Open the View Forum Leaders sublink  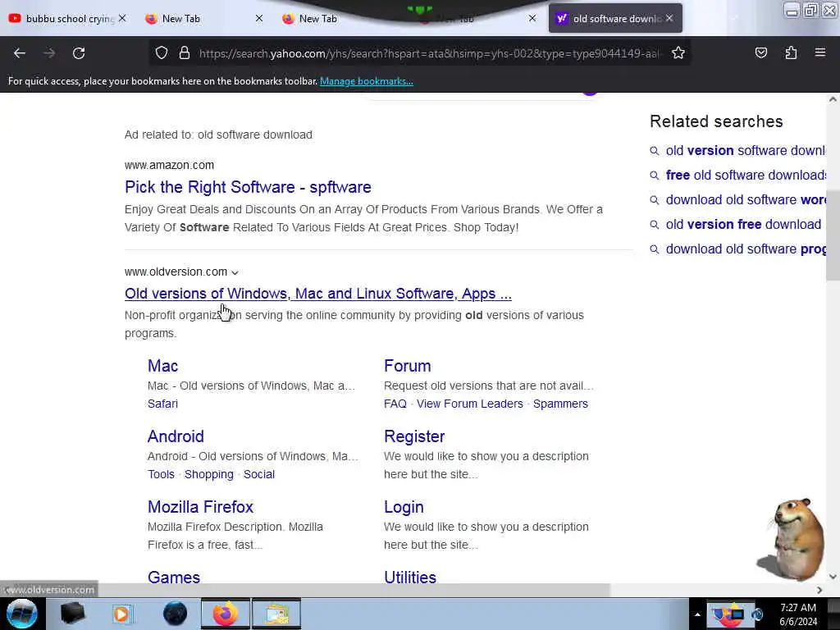coord(470,404)
